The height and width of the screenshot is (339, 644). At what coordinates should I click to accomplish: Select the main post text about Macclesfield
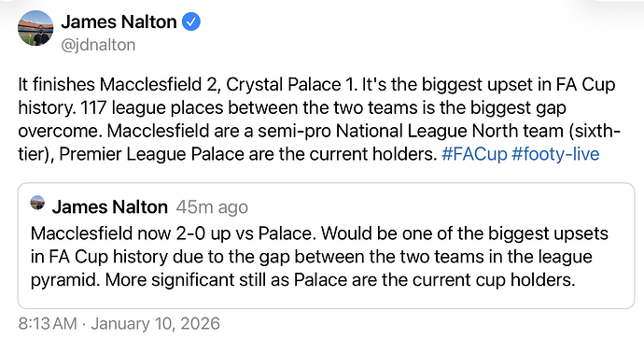(x=319, y=120)
